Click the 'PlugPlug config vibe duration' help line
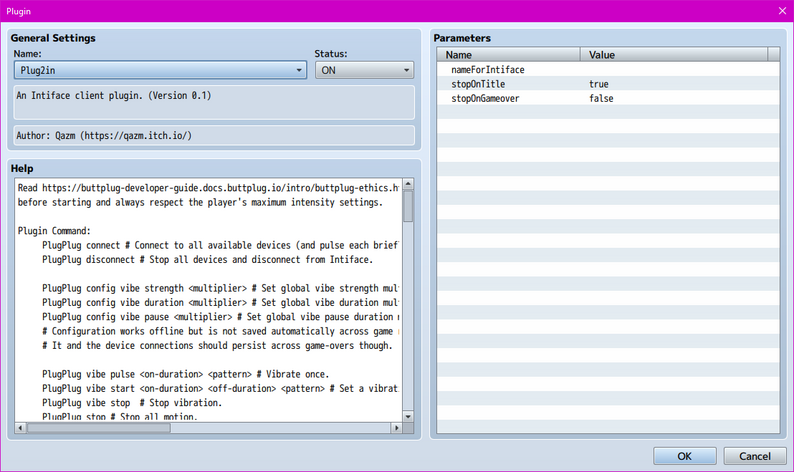Image resolution: width=794 pixels, height=472 pixels. [x=220, y=302]
